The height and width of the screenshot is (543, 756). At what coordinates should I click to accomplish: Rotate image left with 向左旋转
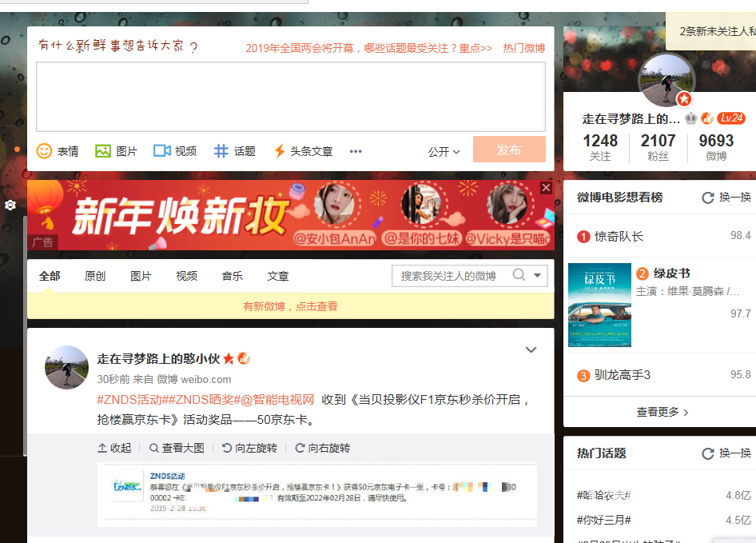pos(250,448)
